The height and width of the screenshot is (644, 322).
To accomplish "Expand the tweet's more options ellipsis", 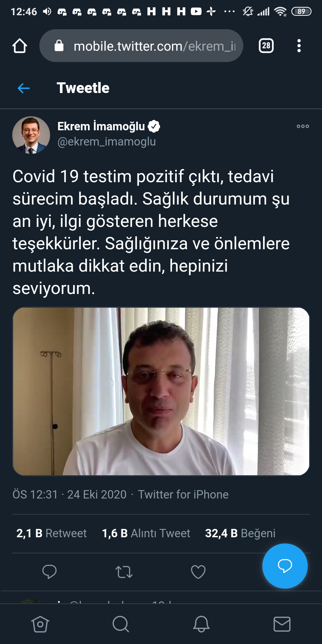I will [x=303, y=126].
